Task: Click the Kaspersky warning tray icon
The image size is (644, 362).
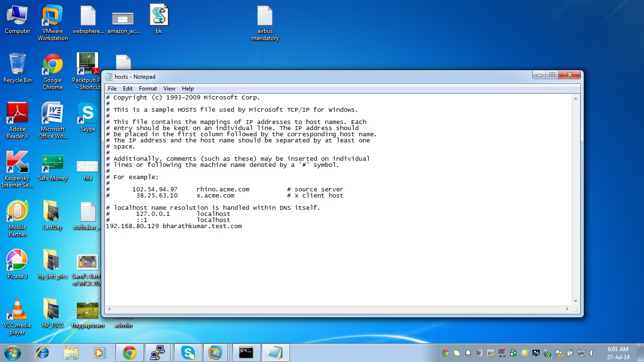Action: click(491, 353)
